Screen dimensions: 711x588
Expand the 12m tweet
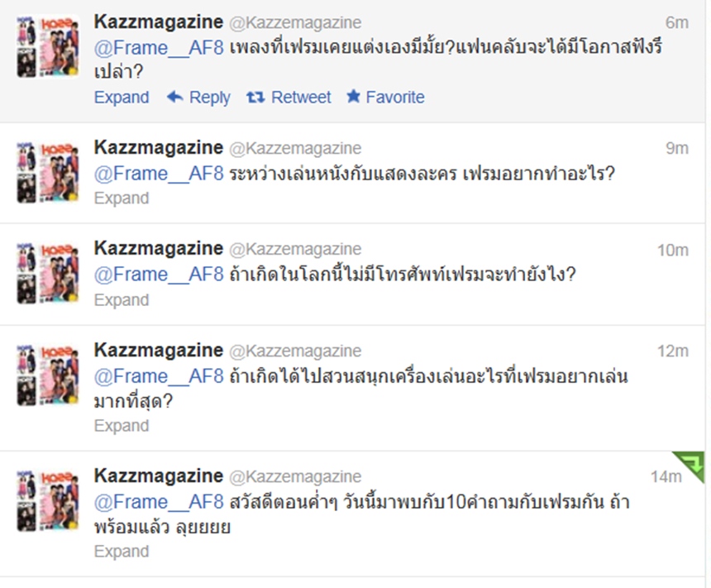point(122,426)
